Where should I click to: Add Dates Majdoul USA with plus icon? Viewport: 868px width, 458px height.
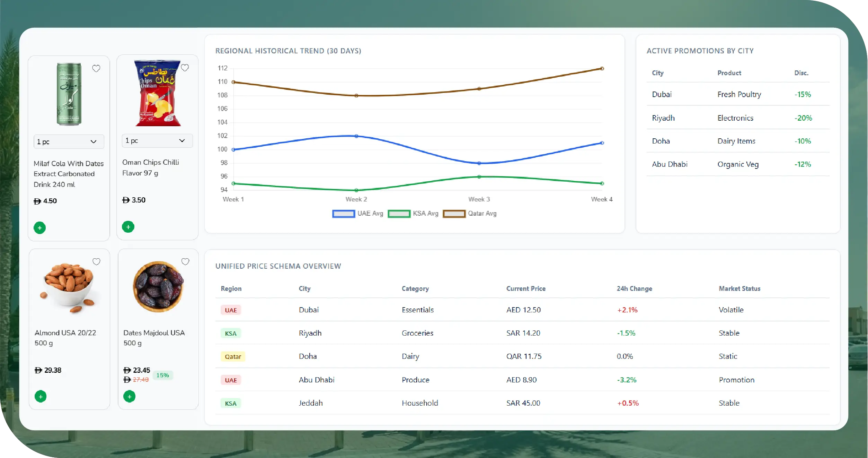[129, 396]
